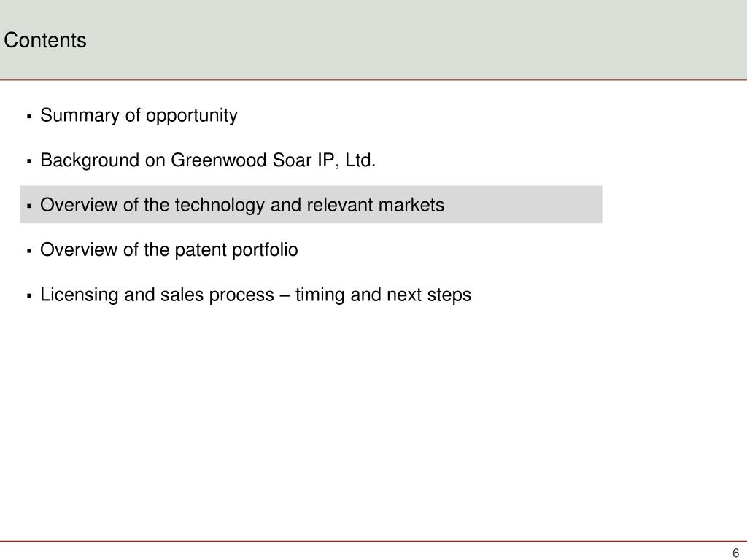This screenshot has height=560, width=747.
Task: Click the word portfolio
Action: [x=265, y=250]
